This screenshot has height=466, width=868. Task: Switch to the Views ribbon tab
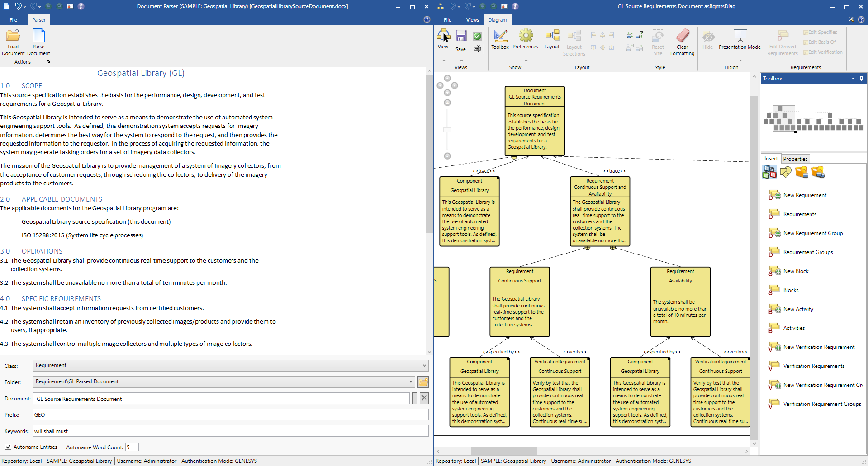(472, 20)
